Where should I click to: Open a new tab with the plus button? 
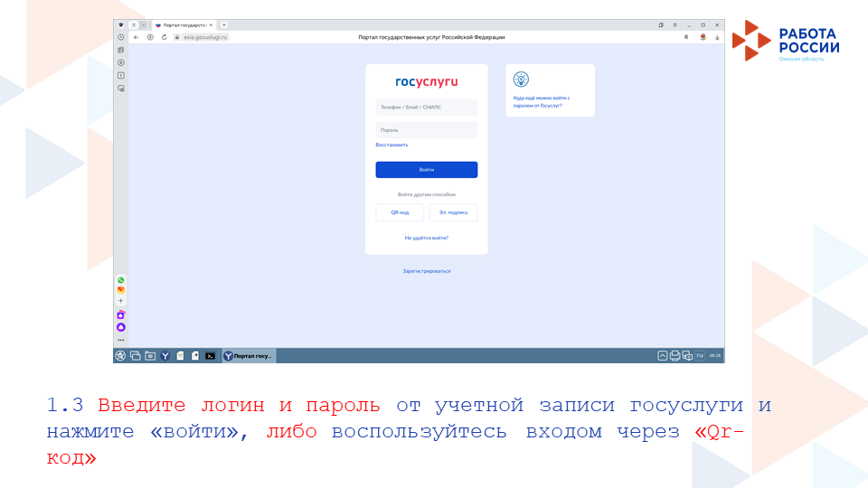tap(224, 24)
